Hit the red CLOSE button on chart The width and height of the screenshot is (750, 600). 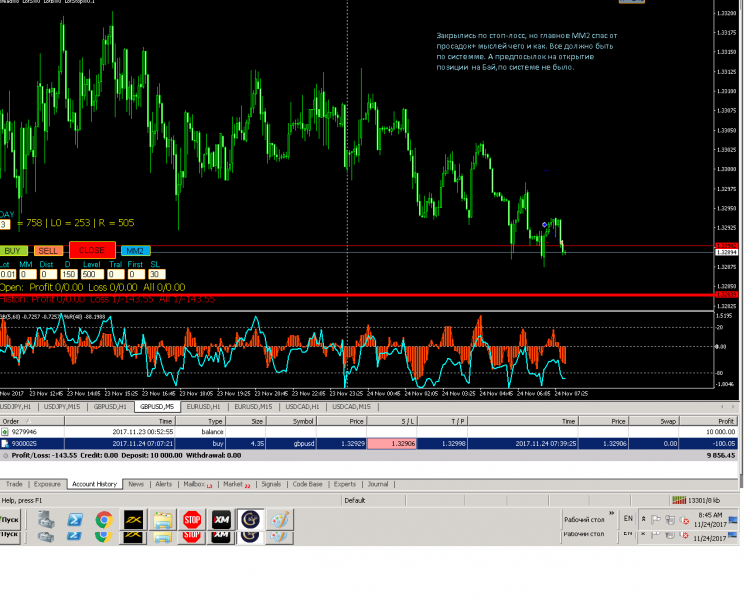pos(92,250)
